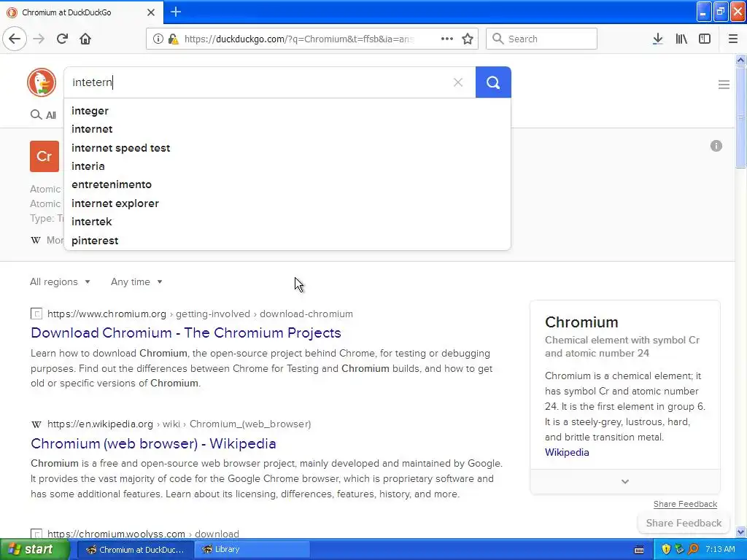Click the page scrollbar down arrow
747x560 pixels.
[x=741, y=532]
